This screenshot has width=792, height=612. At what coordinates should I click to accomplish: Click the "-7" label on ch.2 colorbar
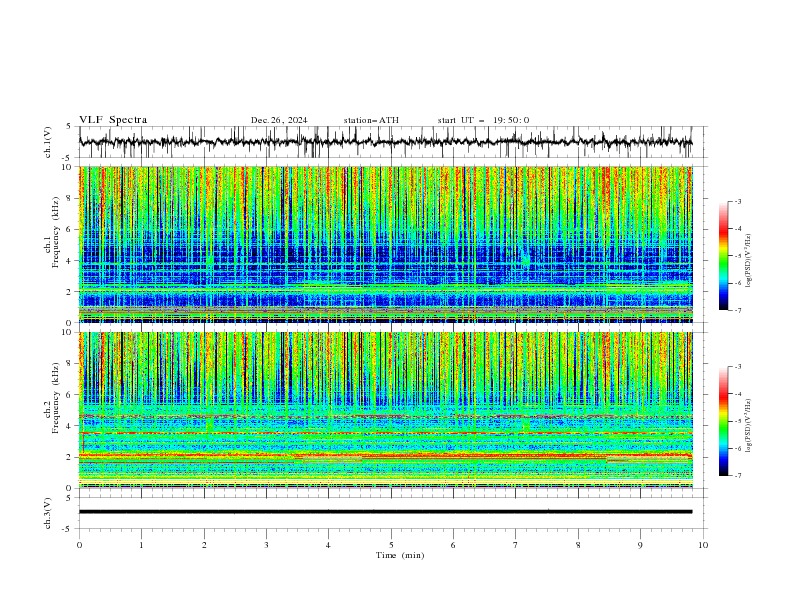(737, 476)
